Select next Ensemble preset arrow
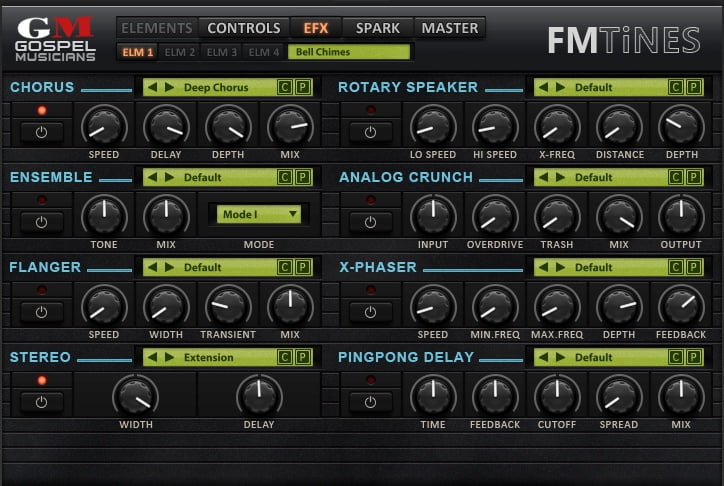 (x=169, y=177)
